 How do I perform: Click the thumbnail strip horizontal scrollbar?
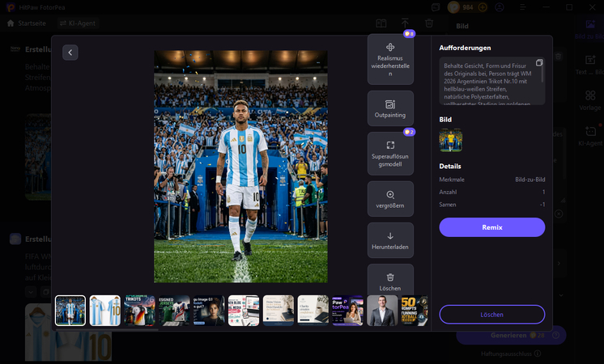pyautogui.click(x=107, y=330)
